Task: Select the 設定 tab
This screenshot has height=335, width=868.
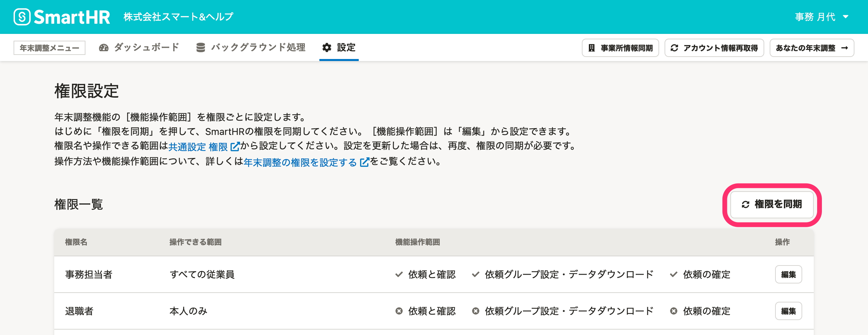Action: click(x=339, y=47)
